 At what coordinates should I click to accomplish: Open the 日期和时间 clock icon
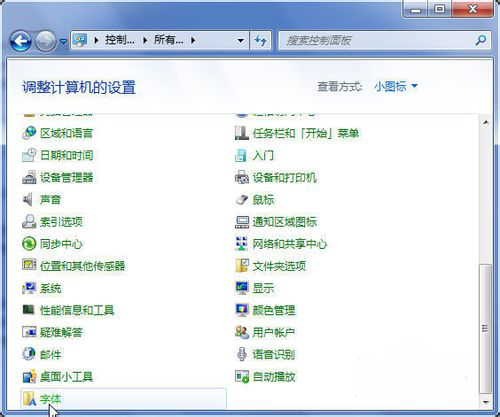click(x=29, y=155)
